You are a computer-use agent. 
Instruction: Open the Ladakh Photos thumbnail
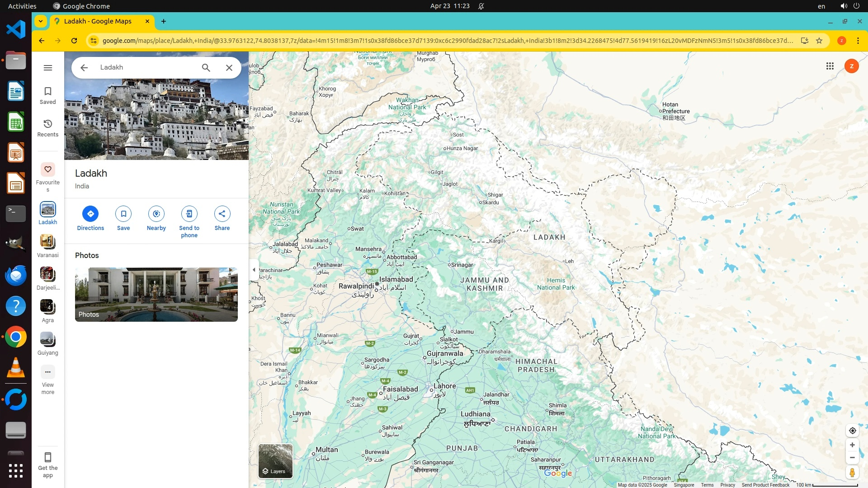(x=156, y=294)
